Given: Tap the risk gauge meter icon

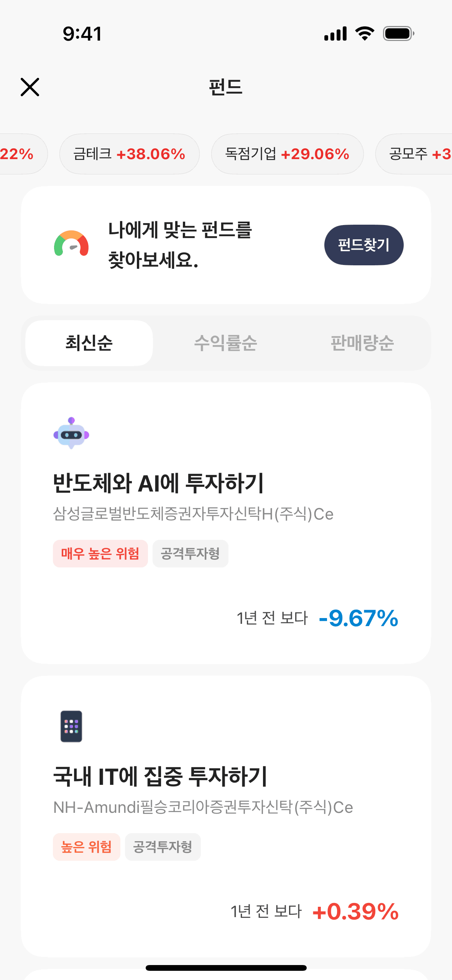Looking at the screenshot, I should click(71, 244).
